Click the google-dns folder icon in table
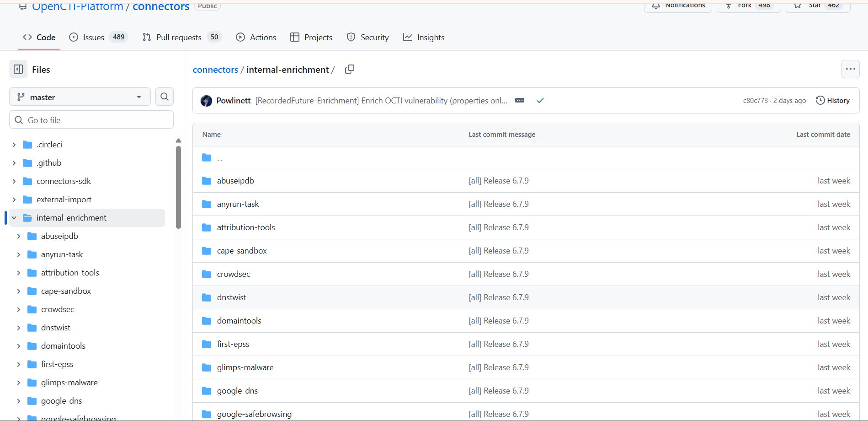This screenshot has width=868, height=421. coord(207,391)
